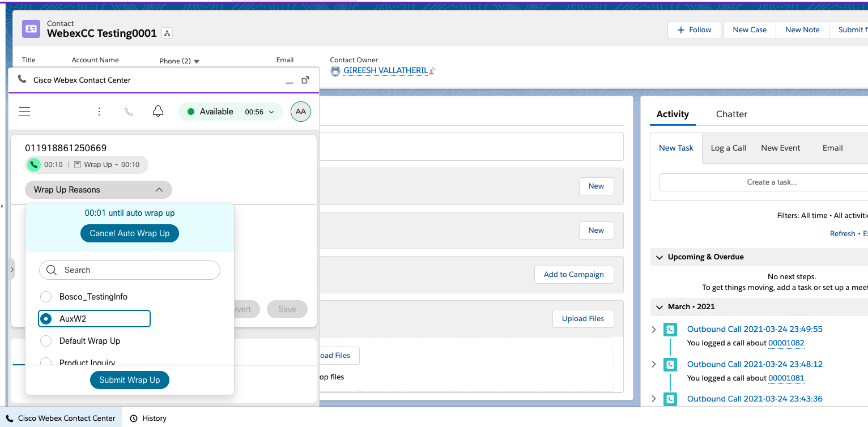Click the dial pad phone icon
This screenshot has width=868, height=427.
[129, 111]
